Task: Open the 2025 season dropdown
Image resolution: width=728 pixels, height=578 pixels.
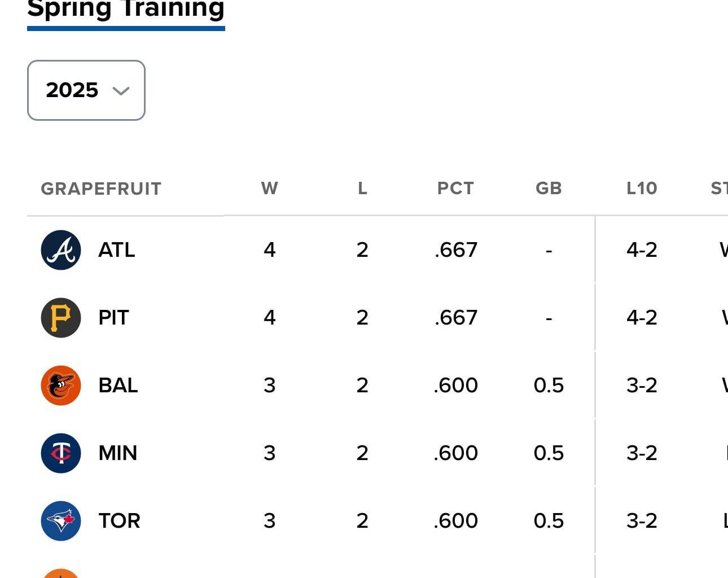Action: point(86,90)
